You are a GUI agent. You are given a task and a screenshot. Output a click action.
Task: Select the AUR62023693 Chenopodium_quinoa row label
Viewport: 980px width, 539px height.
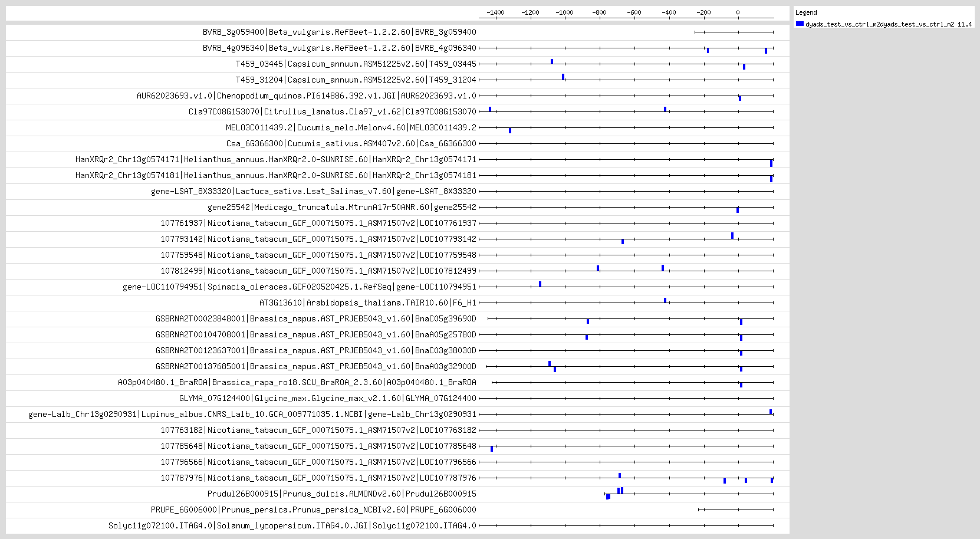(x=307, y=96)
